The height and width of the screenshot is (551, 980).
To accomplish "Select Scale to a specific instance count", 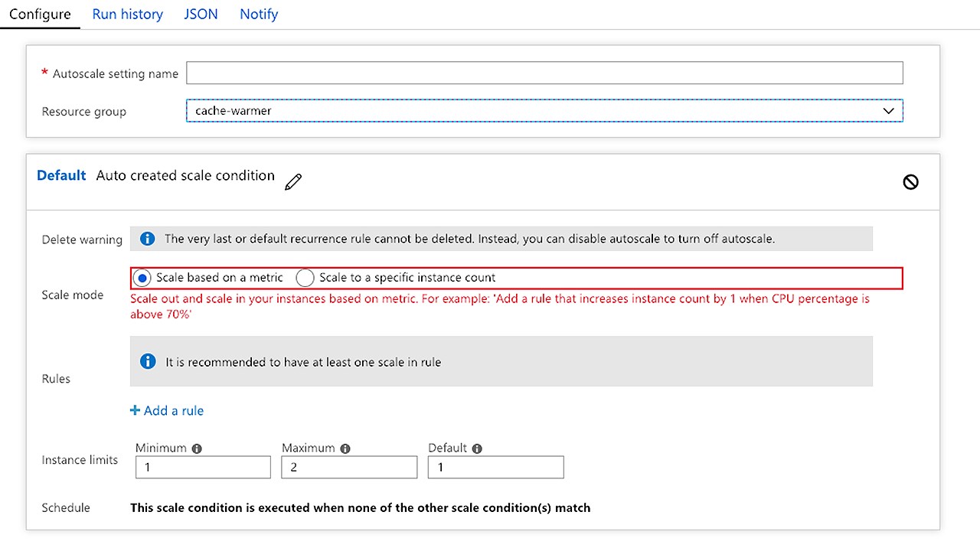I will click(305, 278).
